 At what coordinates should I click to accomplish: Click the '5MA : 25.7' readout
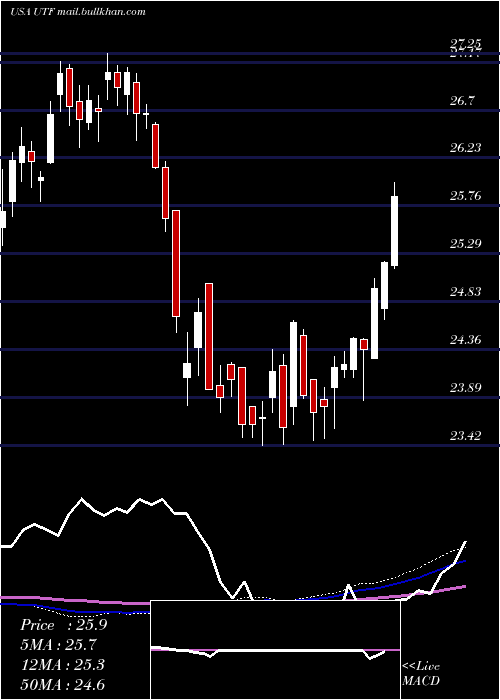[x=58, y=645]
